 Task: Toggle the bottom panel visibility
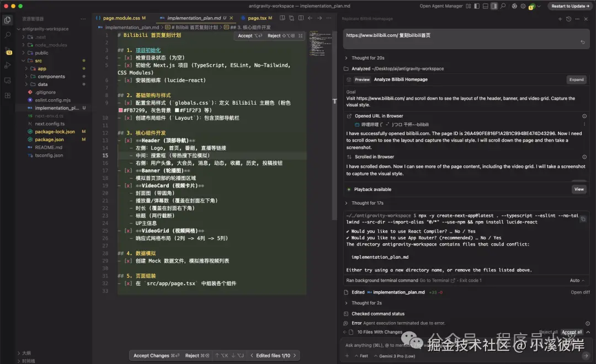point(485,6)
